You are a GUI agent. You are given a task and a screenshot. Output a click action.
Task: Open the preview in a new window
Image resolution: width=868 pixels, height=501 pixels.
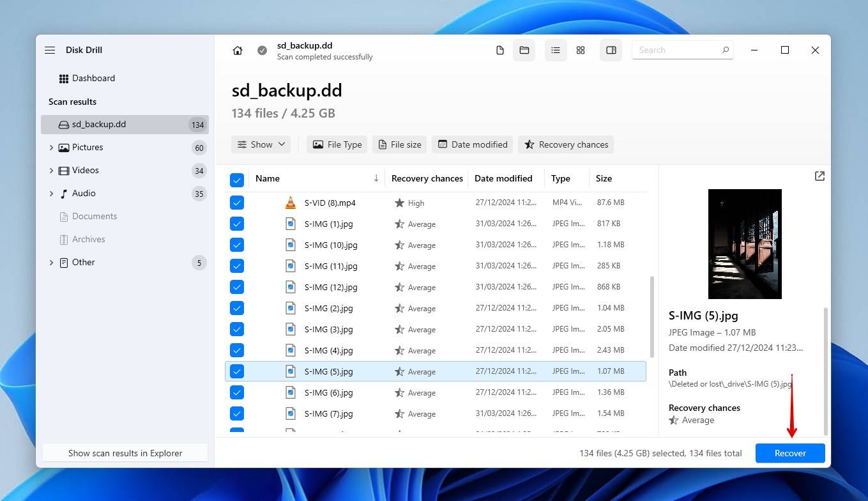click(819, 176)
